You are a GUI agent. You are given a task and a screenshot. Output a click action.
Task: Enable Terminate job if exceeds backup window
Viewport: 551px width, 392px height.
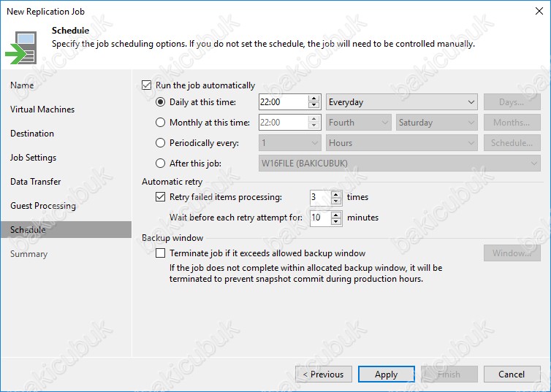(x=160, y=253)
